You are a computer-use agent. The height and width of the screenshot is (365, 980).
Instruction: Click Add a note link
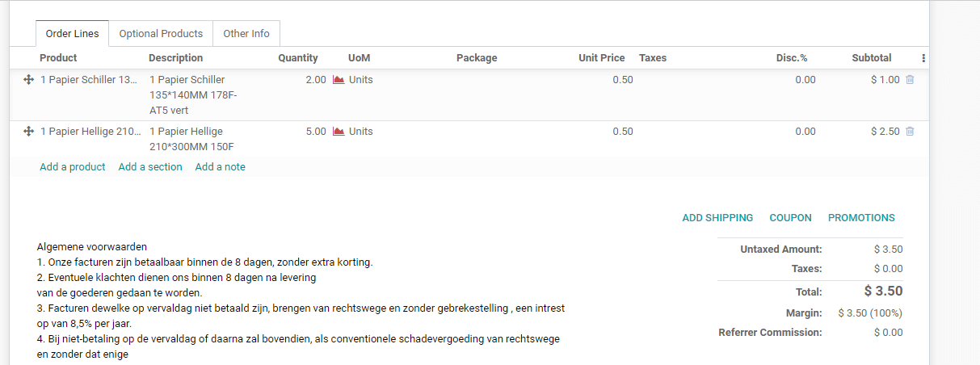click(221, 167)
